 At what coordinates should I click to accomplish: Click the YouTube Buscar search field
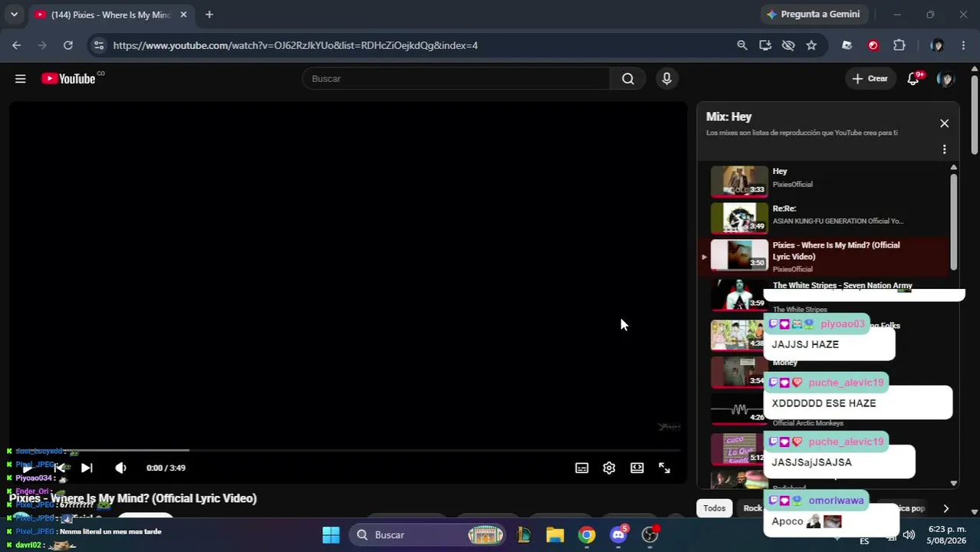pyautogui.click(x=456, y=79)
